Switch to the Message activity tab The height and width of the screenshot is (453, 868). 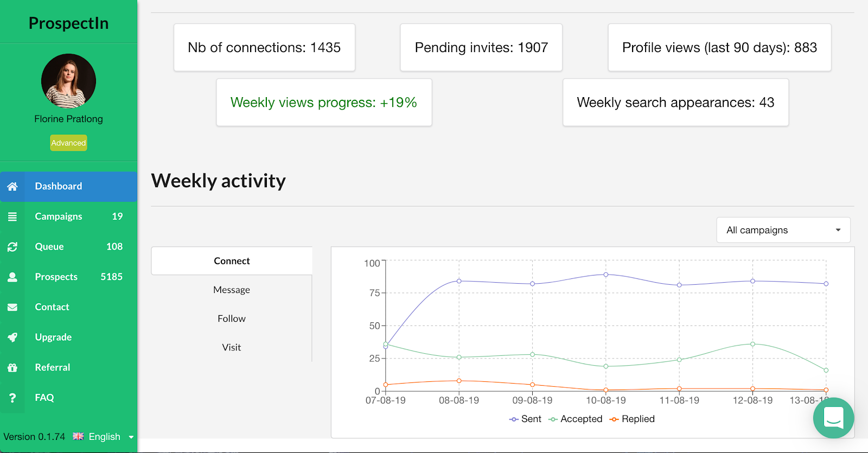[x=232, y=290]
